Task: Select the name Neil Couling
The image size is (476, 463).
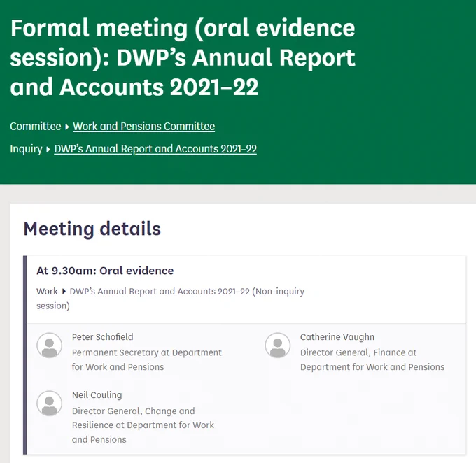Action: click(x=97, y=395)
